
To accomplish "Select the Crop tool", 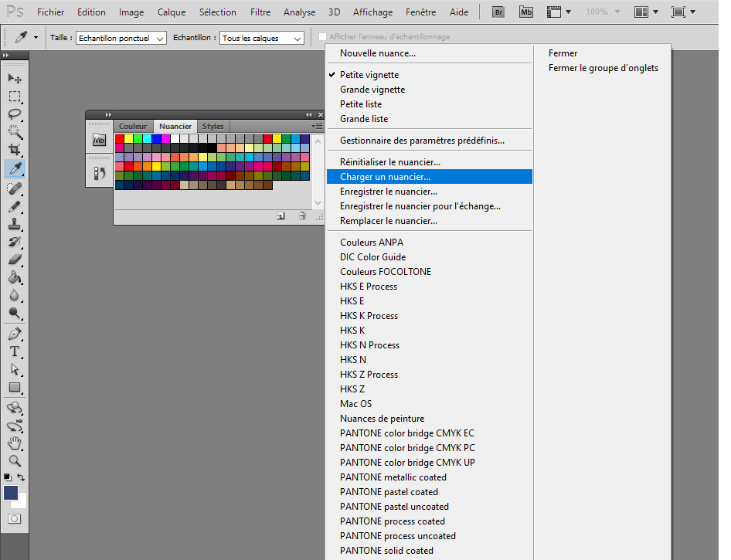I will tap(15, 150).
